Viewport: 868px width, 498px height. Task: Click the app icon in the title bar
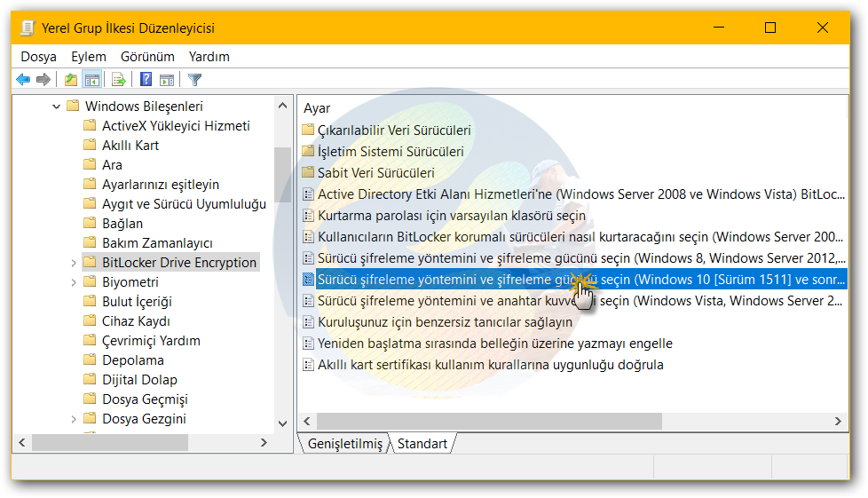tap(28, 28)
